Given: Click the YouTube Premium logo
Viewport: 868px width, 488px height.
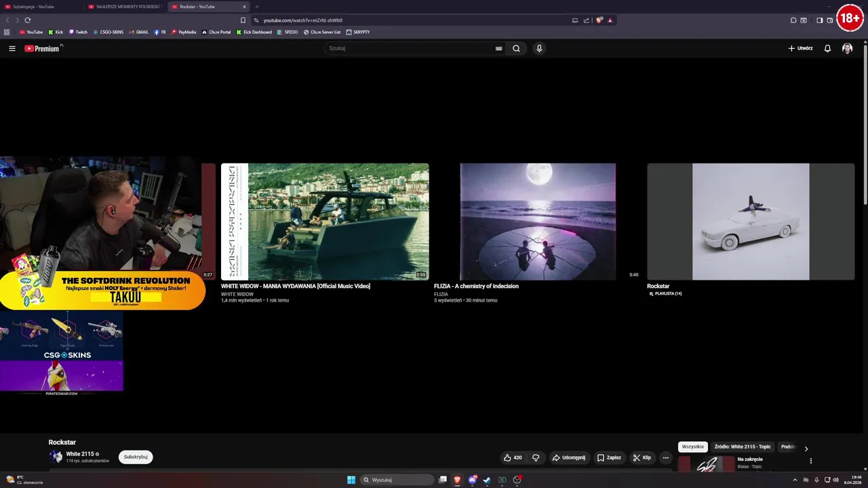Looking at the screenshot, I should click(42, 49).
